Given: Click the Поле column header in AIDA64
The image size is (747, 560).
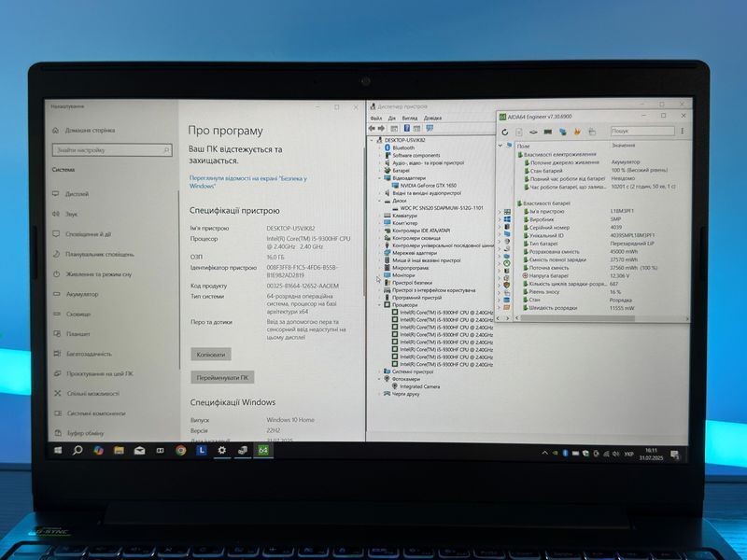Looking at the screenshot, I should [523, 147].
